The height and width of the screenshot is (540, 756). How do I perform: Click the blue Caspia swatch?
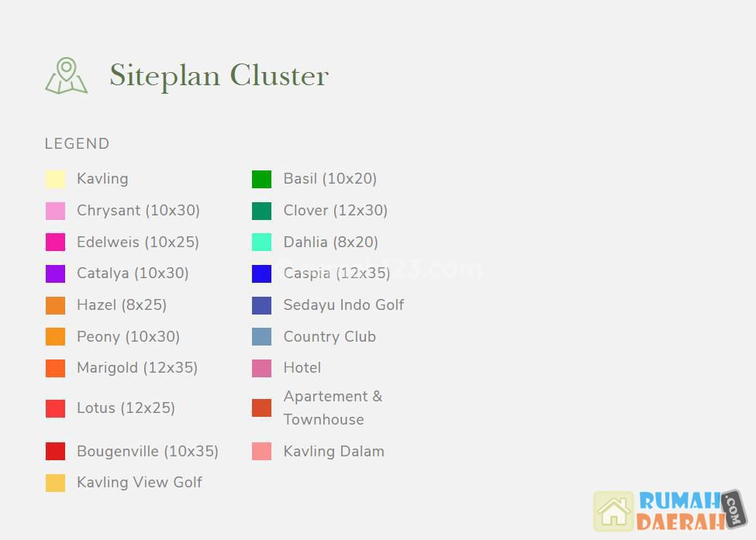pos(261,273)
